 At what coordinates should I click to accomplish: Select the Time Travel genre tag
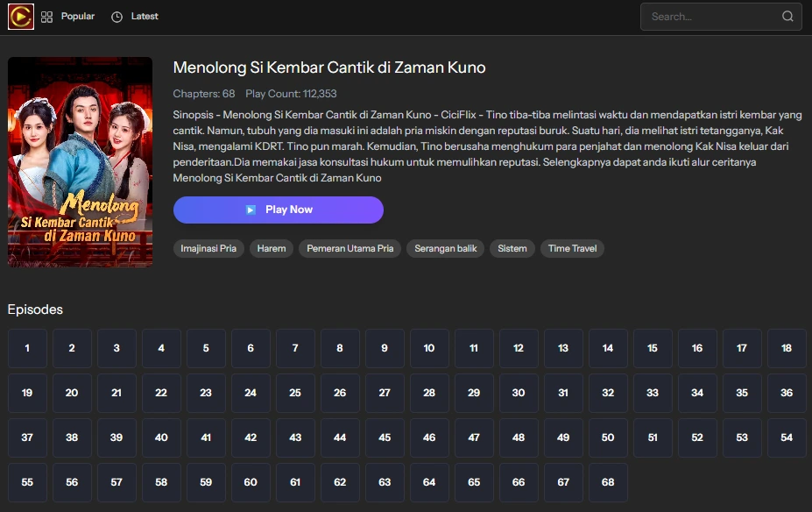572,248
